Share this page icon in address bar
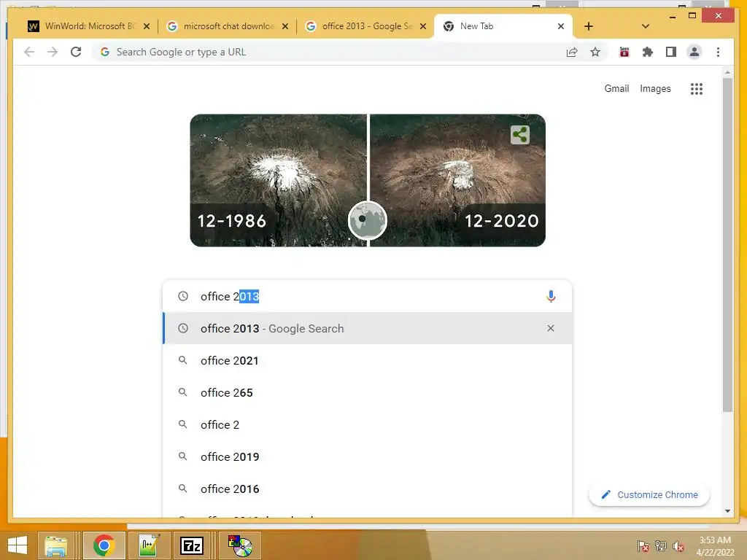 (x=572, y=52)
